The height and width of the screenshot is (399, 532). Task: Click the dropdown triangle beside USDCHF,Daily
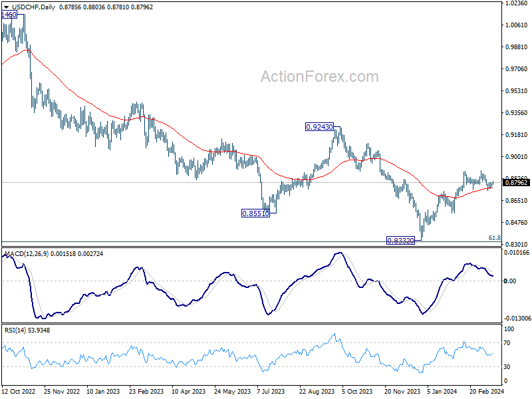[x=6, y=7]
